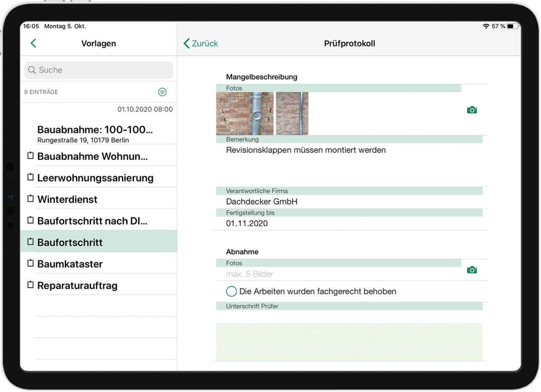Click clipboard icon next to Winterdienst

tap(31, 199)
